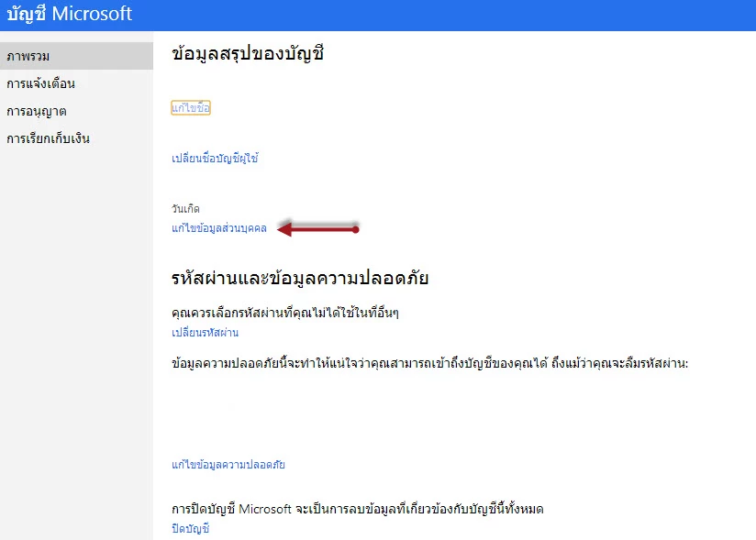This screenshot has width=756, height=540.
Task: Click the แก้ไขชื่อ link
Action: (x=191, y=107)
